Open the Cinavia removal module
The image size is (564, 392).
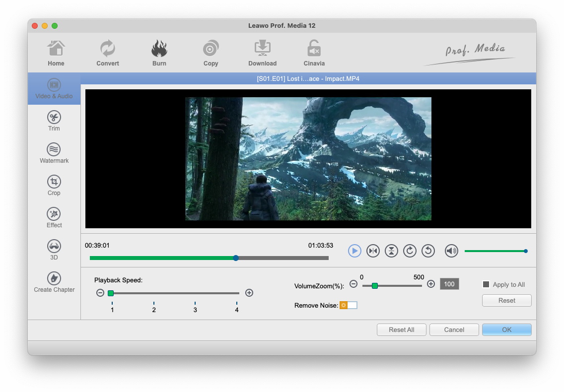(314, 53)
